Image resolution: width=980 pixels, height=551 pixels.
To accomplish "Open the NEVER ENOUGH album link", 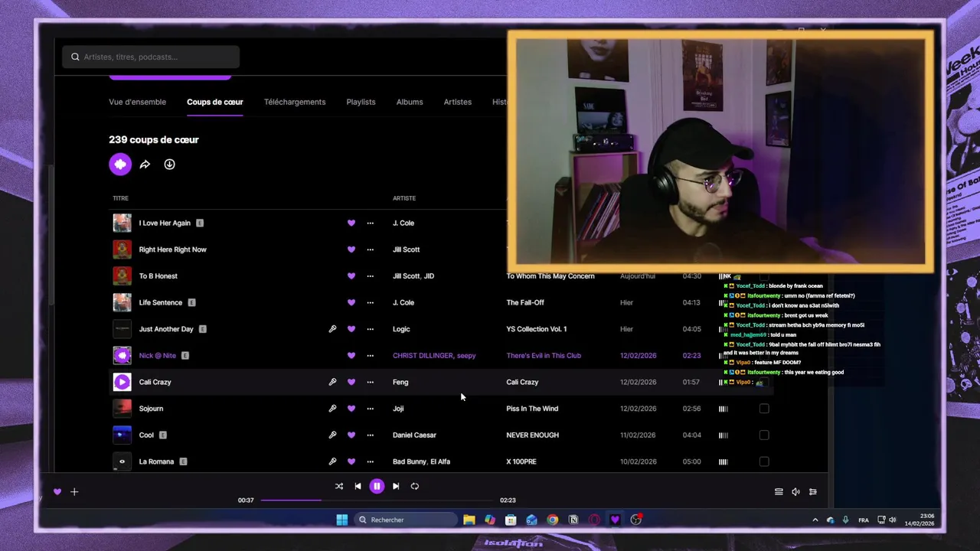I will (x=532, y=435).
